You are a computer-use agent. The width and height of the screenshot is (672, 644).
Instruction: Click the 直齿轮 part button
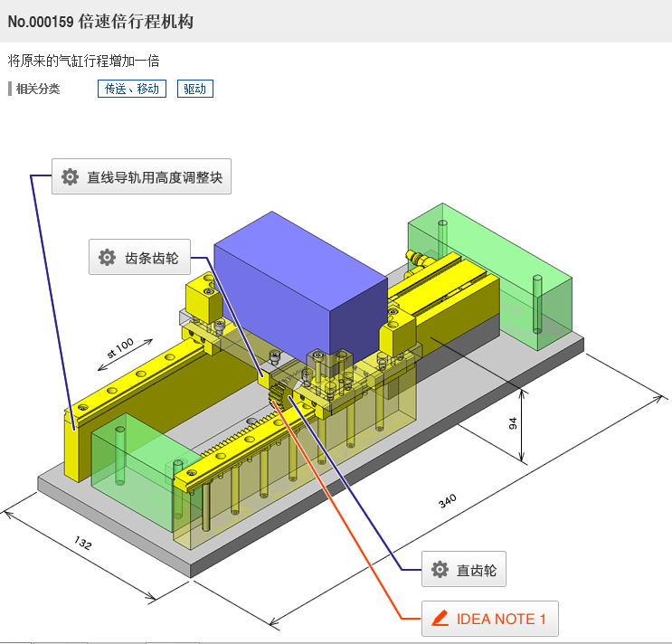tap(464, 569)
